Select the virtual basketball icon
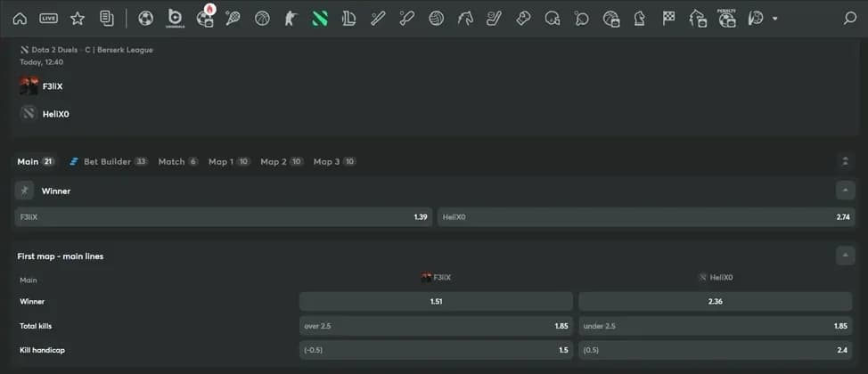This screenshot has height=374, width=868. click(x=610, y=19)
